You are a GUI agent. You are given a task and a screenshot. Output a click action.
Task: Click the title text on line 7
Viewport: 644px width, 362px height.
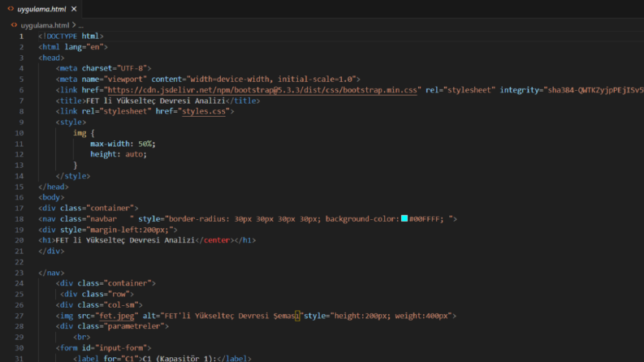point(156,101)
